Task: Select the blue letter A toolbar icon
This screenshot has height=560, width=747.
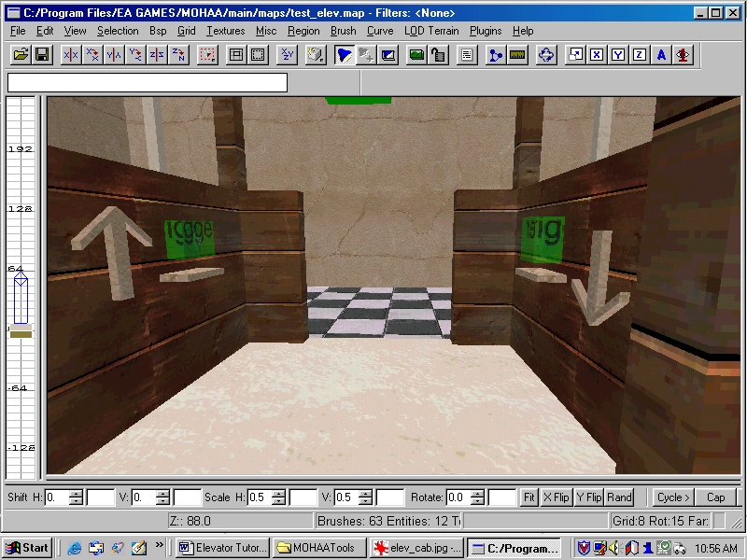Action: 661,55
